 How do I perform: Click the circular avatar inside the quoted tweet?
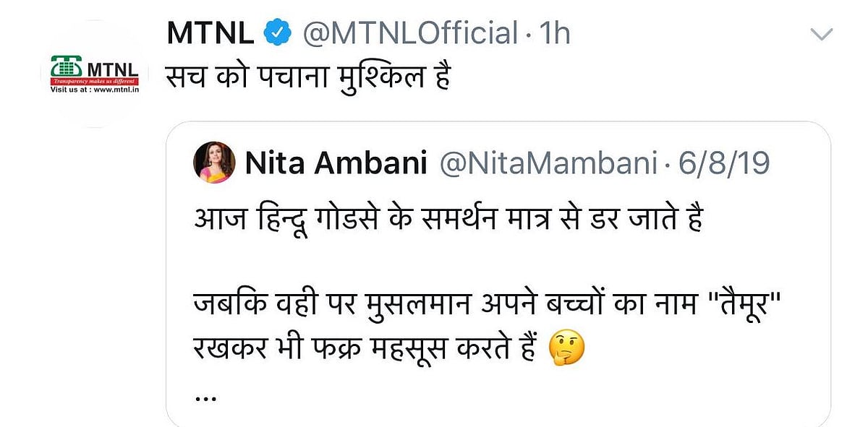click(212, 162)
